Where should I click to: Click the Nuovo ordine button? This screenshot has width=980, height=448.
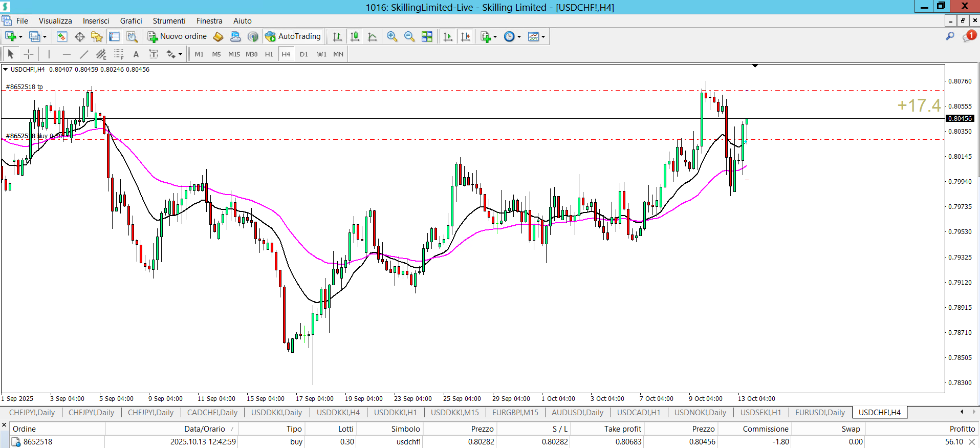(x=178, y=36)
